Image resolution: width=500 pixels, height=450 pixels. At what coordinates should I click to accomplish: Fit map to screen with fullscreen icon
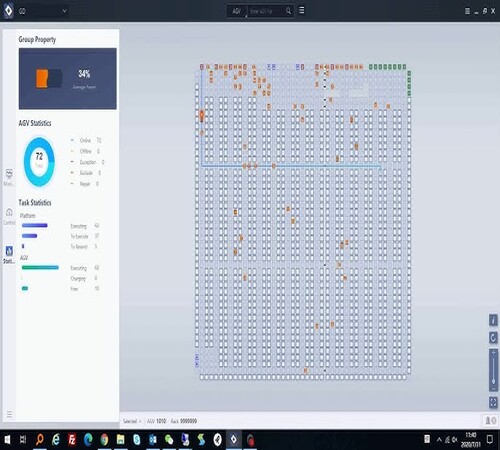coord(493,402)
